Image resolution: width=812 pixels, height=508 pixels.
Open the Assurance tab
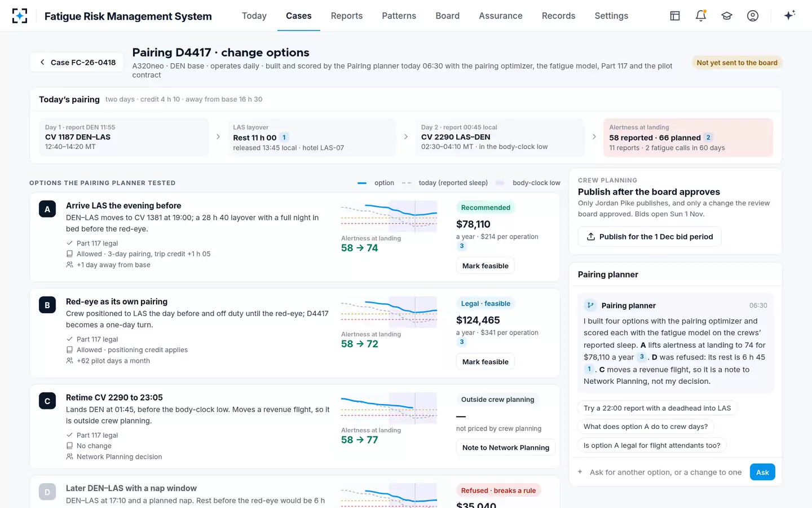coord(501,16)
